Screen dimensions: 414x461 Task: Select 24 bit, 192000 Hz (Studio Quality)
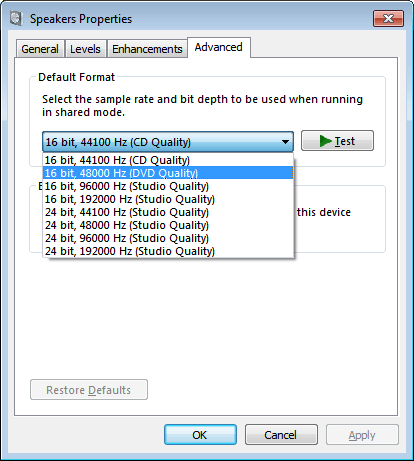(168, 251)
